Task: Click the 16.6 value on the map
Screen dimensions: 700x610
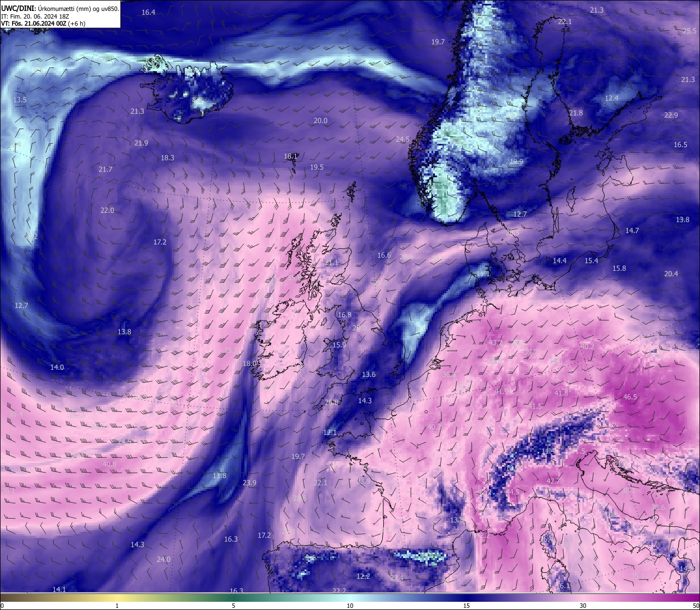Action: coord(384,255)
